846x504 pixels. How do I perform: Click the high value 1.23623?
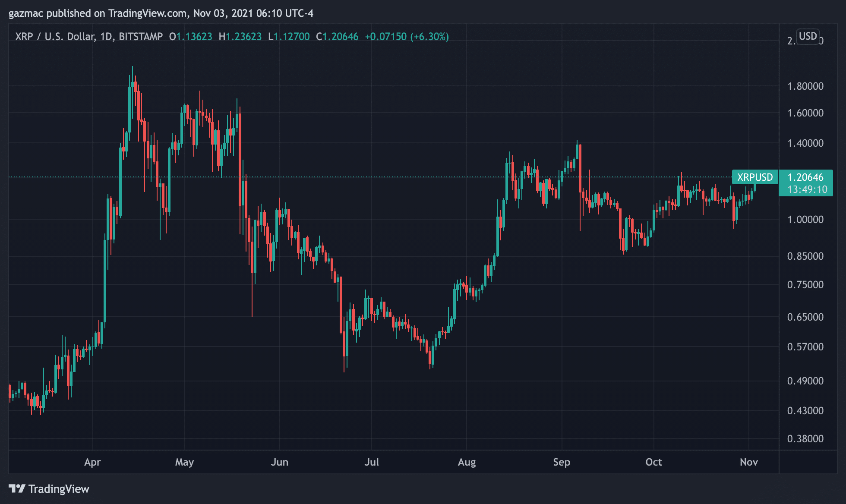pos(244,37)
